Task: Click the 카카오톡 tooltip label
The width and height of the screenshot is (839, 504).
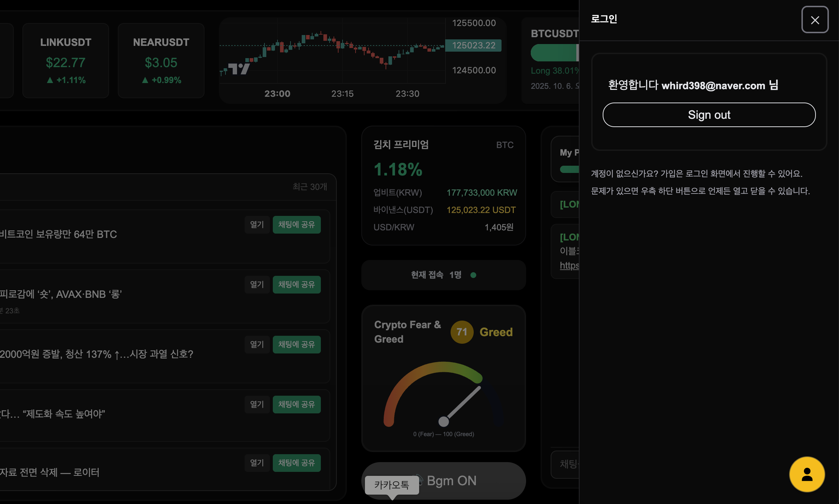Action: [392, 485]
